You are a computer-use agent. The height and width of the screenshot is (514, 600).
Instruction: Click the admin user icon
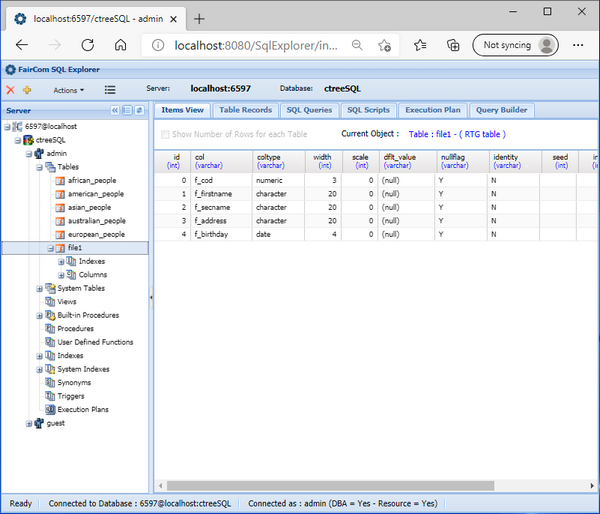[39, 153]
